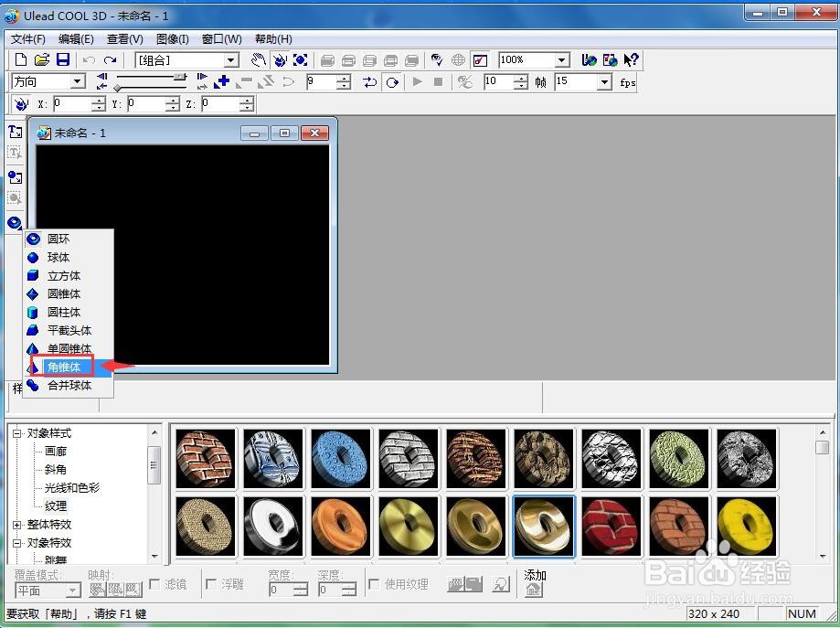Viewport: 840px width, 628px height.
Task: Open the 查看(V) menu
Action: pyautogui.click(x=125, y=39)
